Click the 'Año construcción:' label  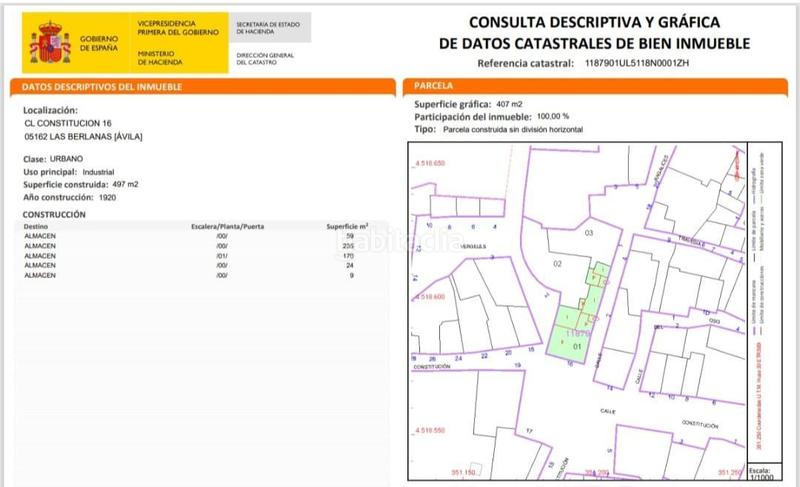coord(58,197)
